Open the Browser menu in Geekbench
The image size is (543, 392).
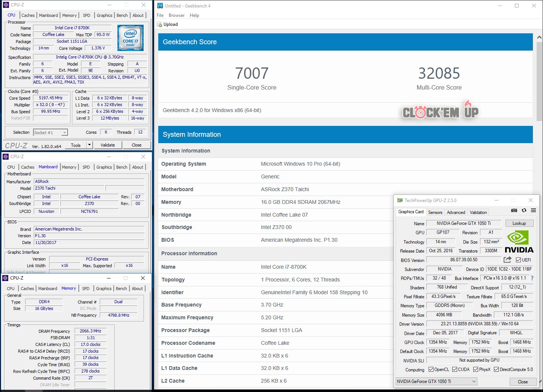(176, 15)
